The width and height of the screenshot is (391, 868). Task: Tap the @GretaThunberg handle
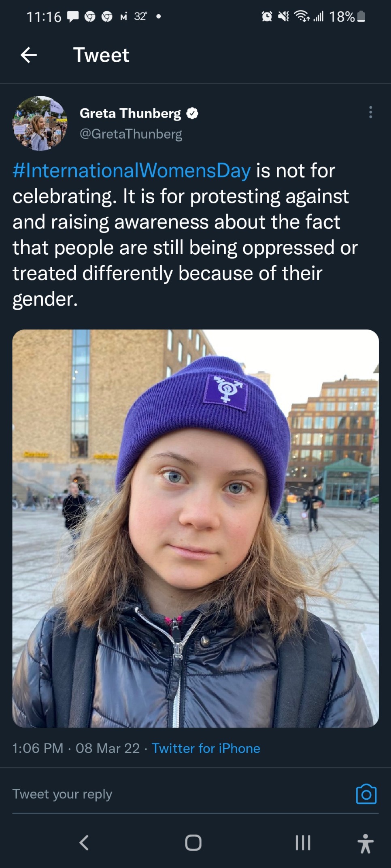(131, 134)
